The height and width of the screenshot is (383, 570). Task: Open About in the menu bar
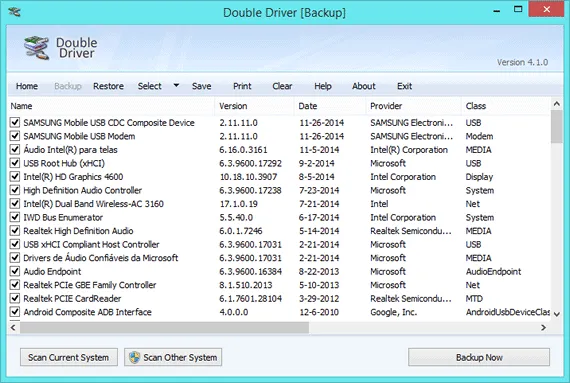364,86
